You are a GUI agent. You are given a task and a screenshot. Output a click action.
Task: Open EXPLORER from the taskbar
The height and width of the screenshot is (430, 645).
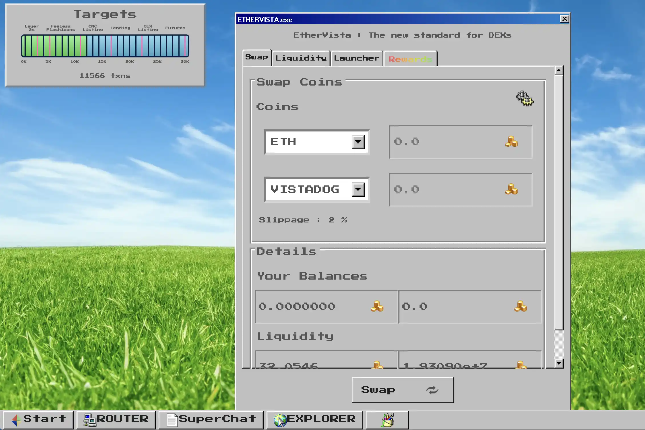(x=315, y=419)
